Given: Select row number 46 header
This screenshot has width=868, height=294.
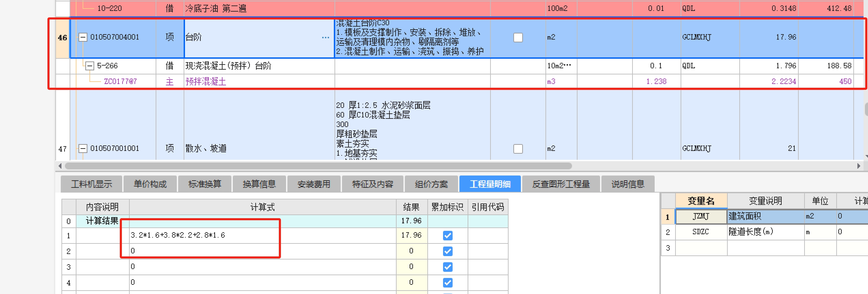Looking at the screenshot, I should point(63,38).
